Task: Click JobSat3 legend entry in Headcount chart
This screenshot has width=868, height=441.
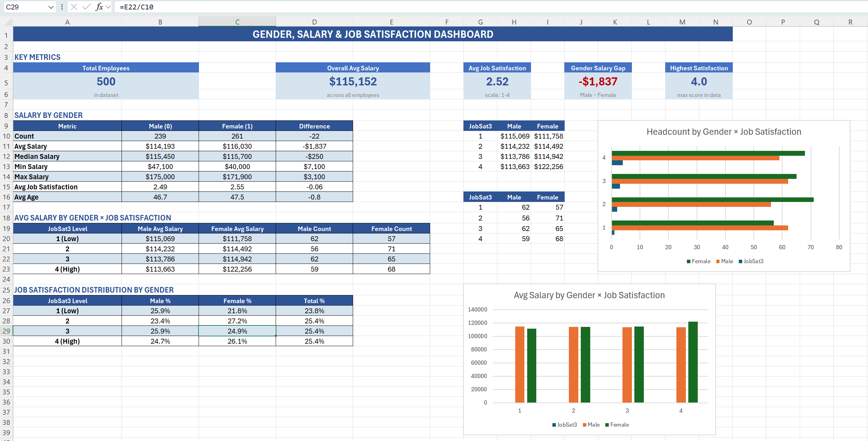Action: [x=753, y=261]
